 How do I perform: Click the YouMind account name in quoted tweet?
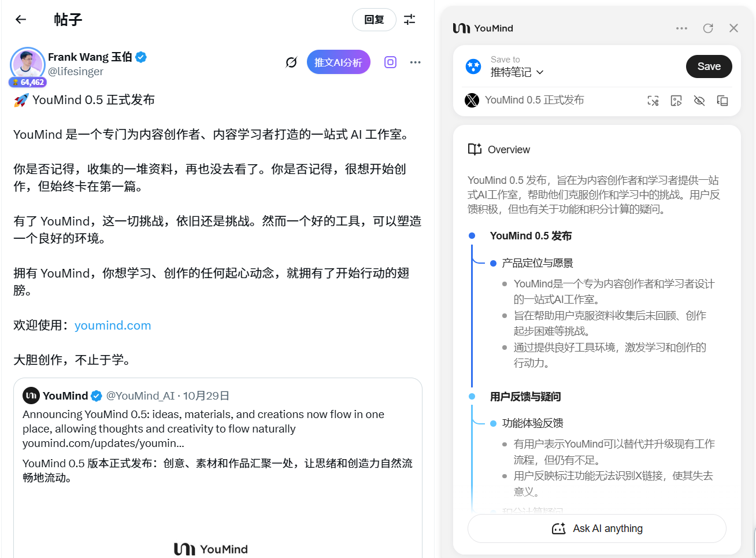coord(65,396)
